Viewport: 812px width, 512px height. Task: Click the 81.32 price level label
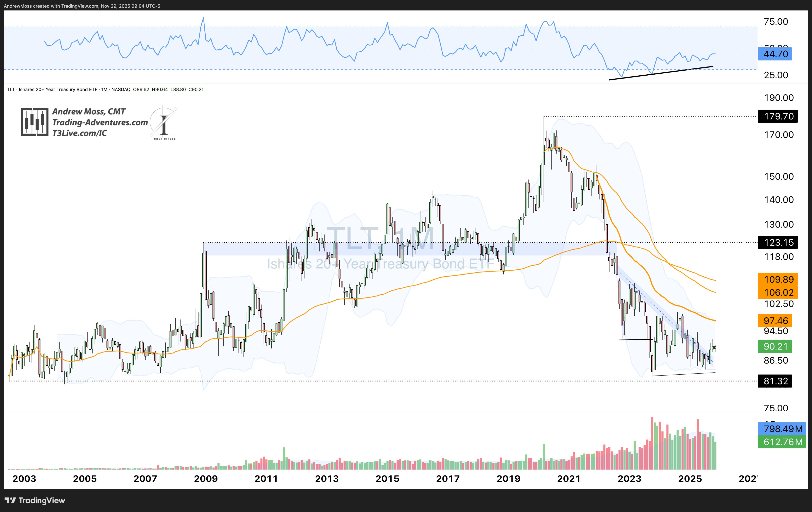click(x=775, y=381)
